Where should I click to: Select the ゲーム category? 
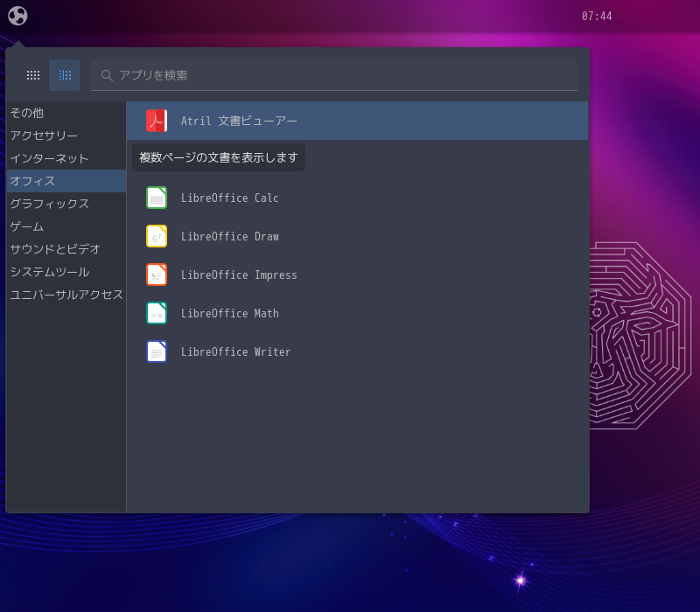pos(66,226)
